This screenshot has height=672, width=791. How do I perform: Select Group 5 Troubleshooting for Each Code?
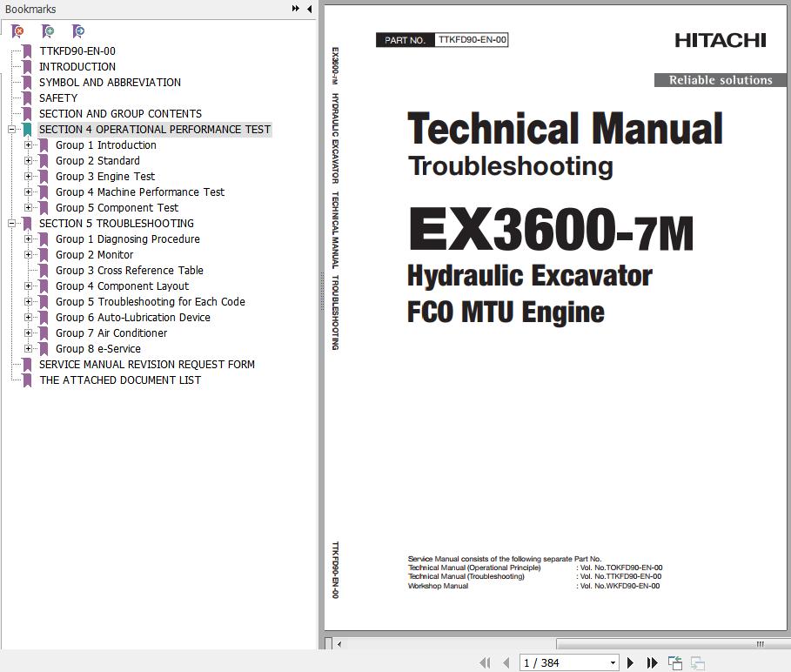coord(151,301)
